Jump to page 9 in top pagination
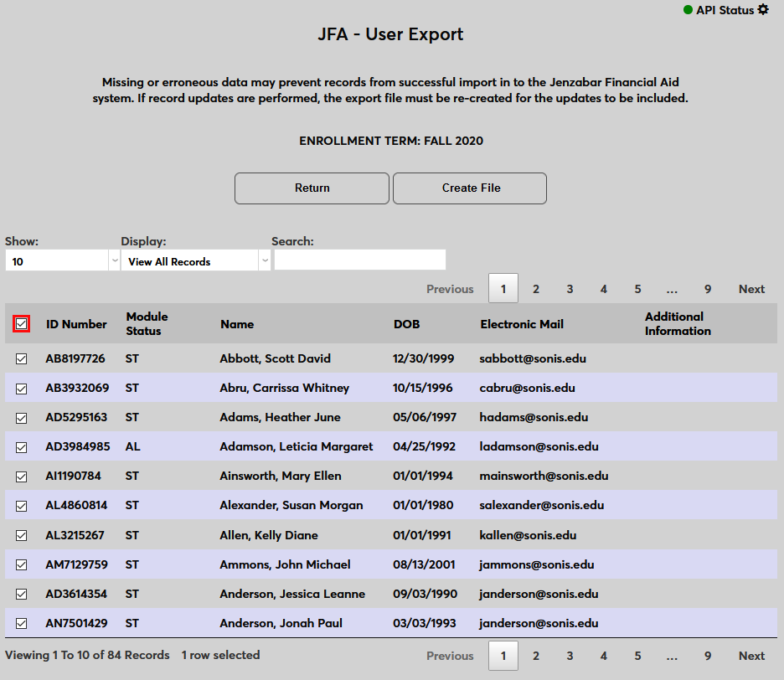This screenshot has width=784, height=680. (x=708, y=289)
